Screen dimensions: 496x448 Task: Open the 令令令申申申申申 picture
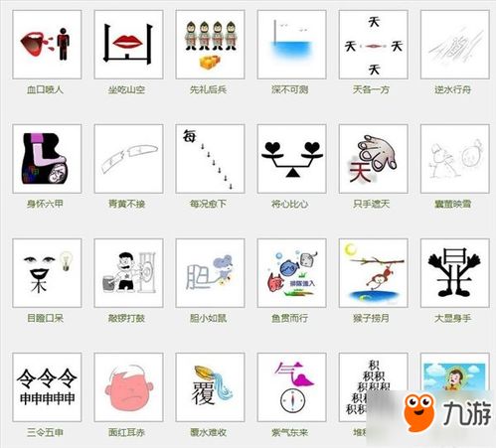click(47, 387)
